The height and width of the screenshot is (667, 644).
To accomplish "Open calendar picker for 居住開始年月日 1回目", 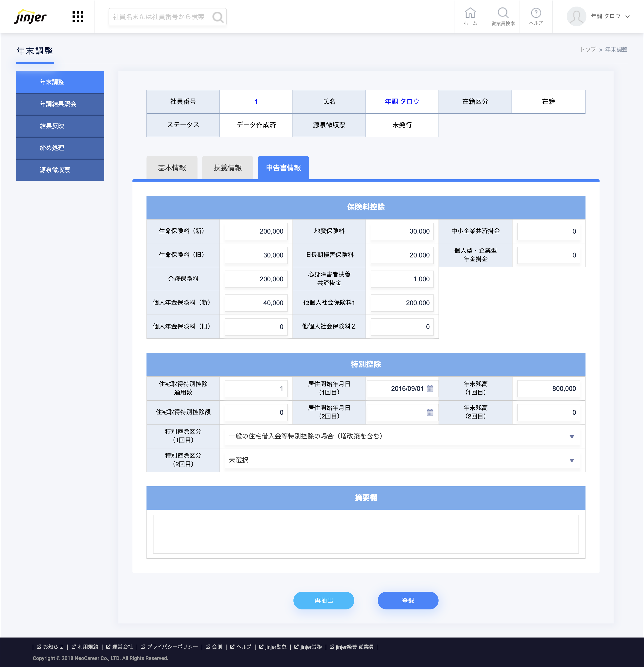I will pyautogui.click(x=430, y=389).
